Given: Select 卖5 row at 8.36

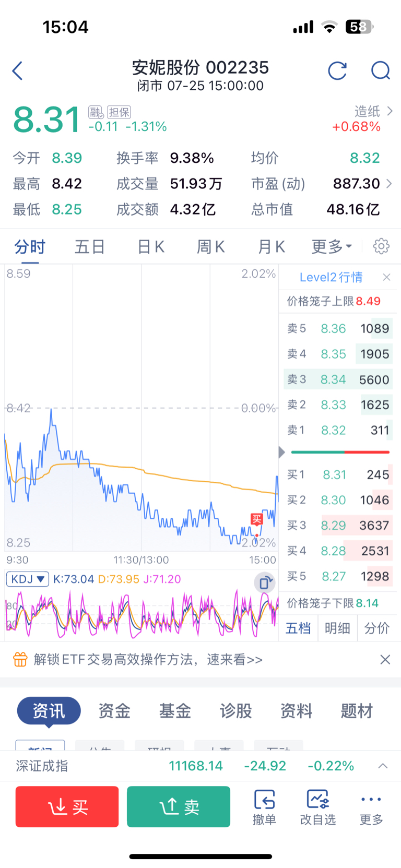Looking at the screenshot, I should (x=338, y=328).
